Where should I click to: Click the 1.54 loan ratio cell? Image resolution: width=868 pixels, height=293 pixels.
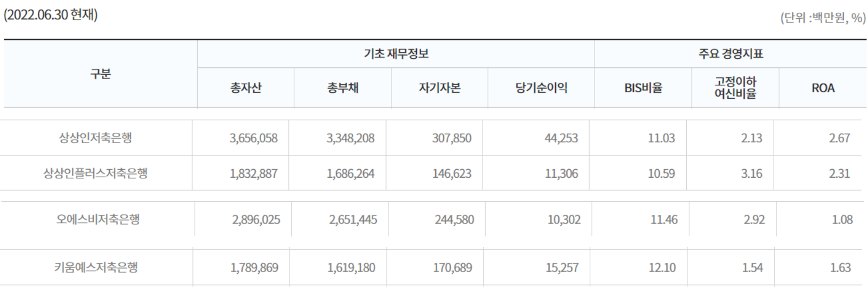tap(752, 267)
